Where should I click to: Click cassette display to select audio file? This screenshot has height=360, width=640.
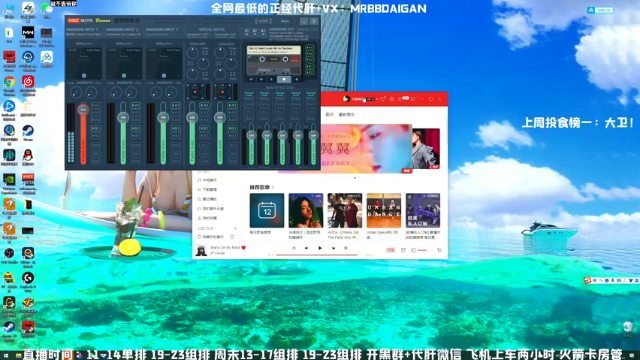[274, 50]
